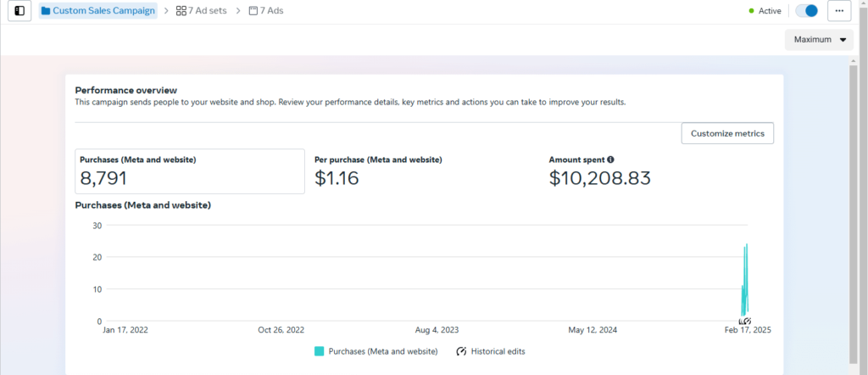Image resolution: width=868 pixels, height=375 pixels.
Task: Click the Customize metrics button
Action: coord(727,133)
